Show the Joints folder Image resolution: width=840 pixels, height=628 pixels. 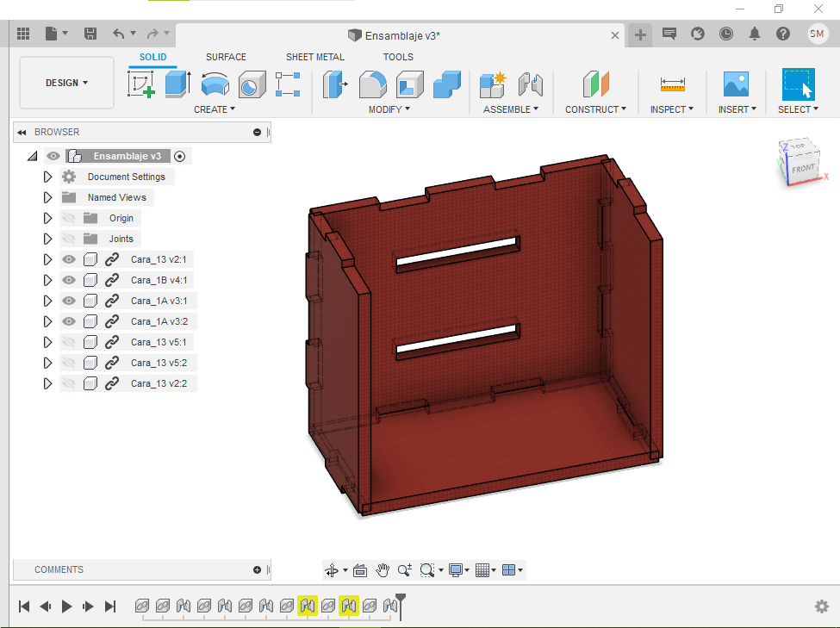(69, 239)
